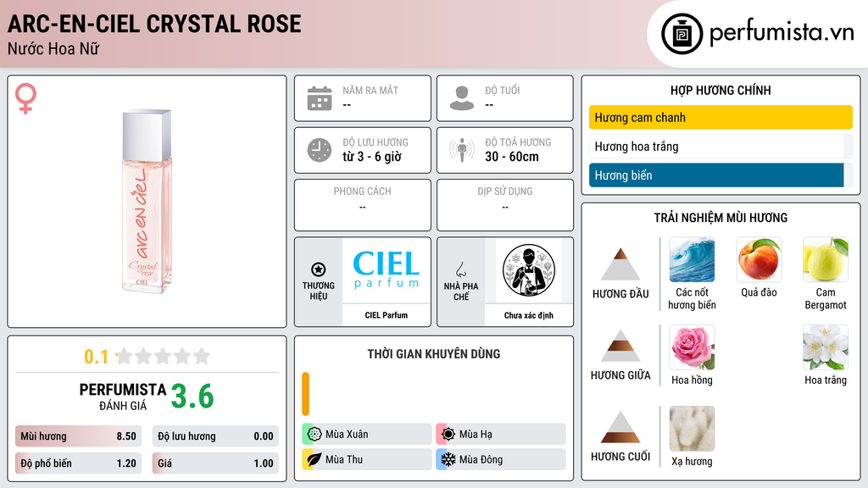Click the Các nốt hương biển label
This screenshot has width=868, height=488.
click(x=692, y=298)
